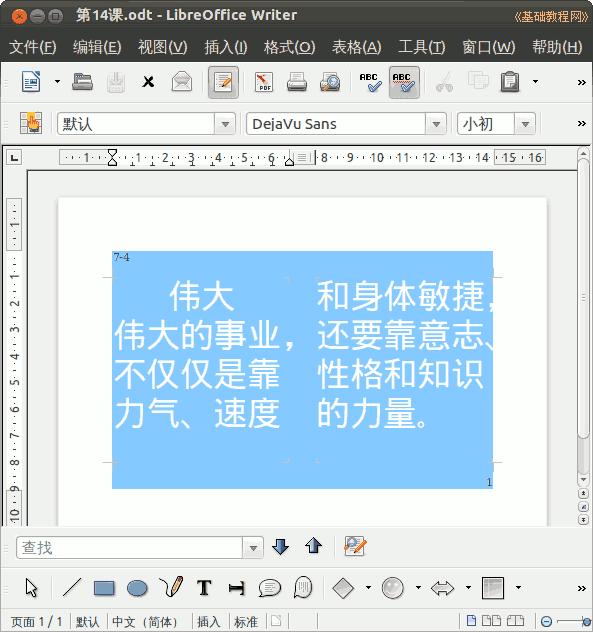Click the Document as E-mail icon

click(x=182, y=82)
